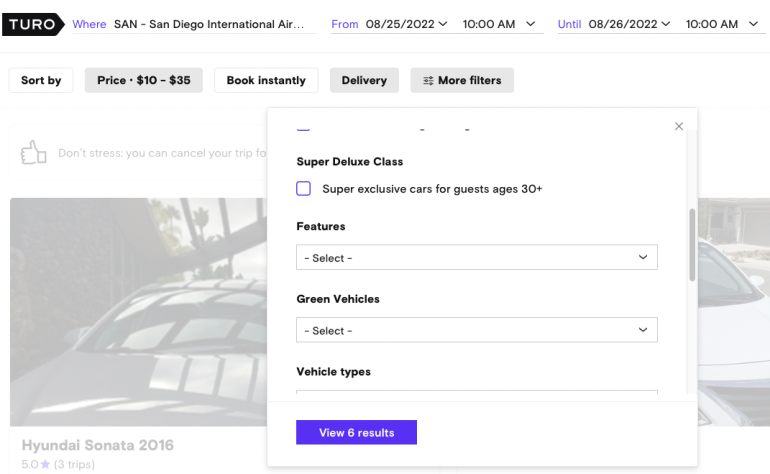Change the return time 10:00 AM
The image size is (770, 474).
[723, 24]
